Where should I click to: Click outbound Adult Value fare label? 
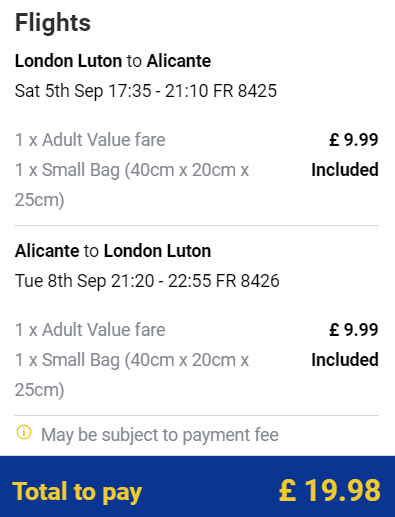point(90,140)
